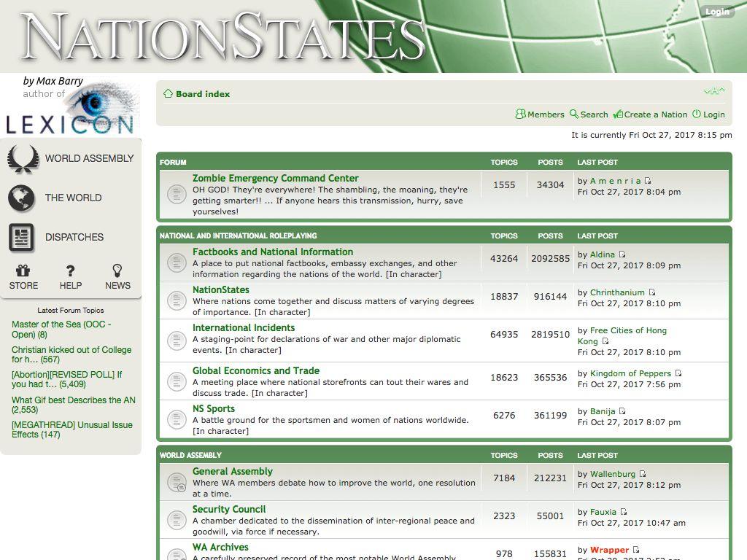This screenshot has height=560, width=747.
Task: View latest post icon next to Aldina
Action: pos(622,254)
